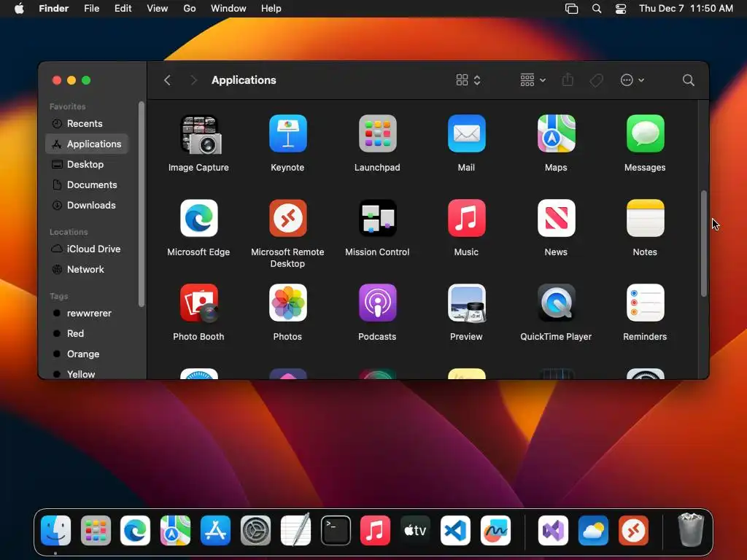Open the Window menu
The image size is (747, 560).
coord(228,9)
